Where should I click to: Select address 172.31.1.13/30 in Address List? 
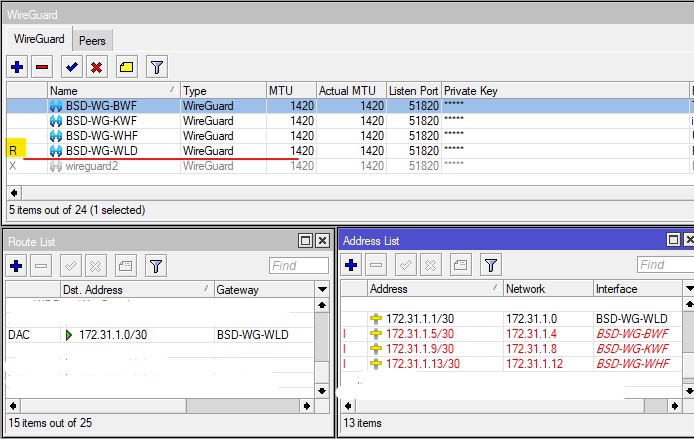(512, 364)
